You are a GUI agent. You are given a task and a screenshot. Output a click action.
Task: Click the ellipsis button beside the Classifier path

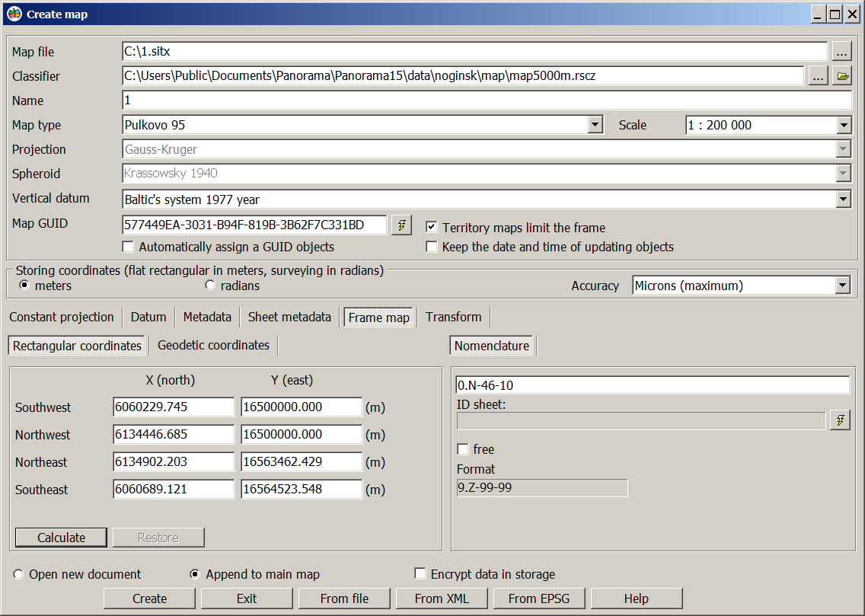(x=817, y=76)
